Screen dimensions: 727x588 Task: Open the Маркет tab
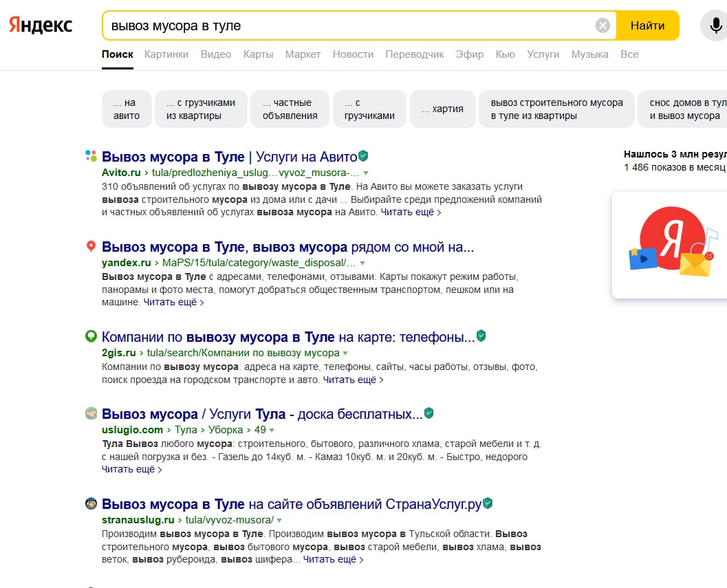pyautogui.click(x=303, y=54)
